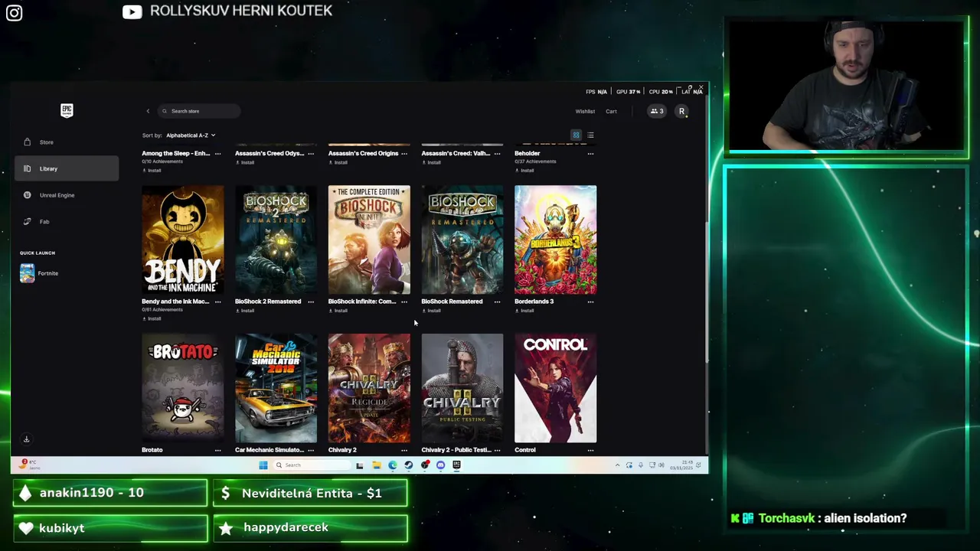Open options menu for BioShock Infinite

pyautogui.click(x=403, y=302)
